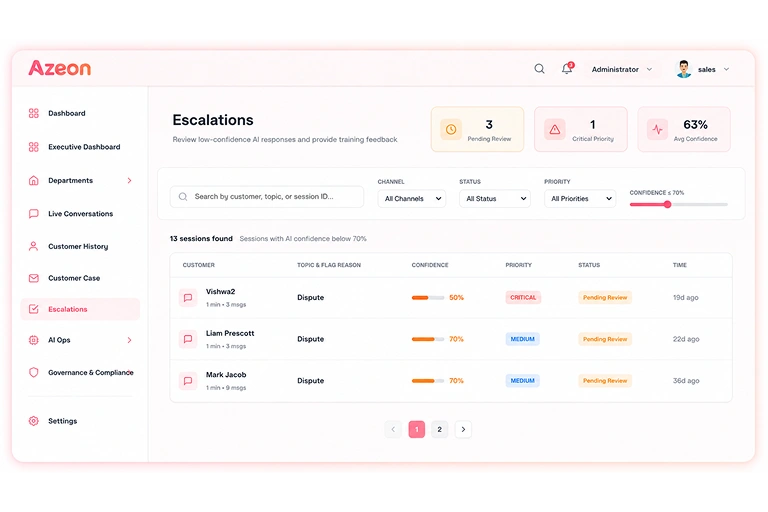The image size is (768, 512).
Task: Open Customer History page
Action: 80,246
